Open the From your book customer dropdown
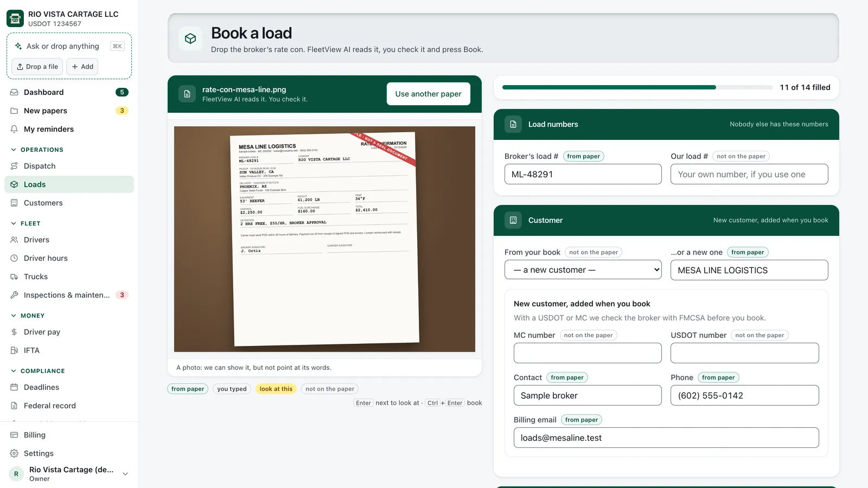The height and width of the screenshot is (488, 868). [583, 269]
